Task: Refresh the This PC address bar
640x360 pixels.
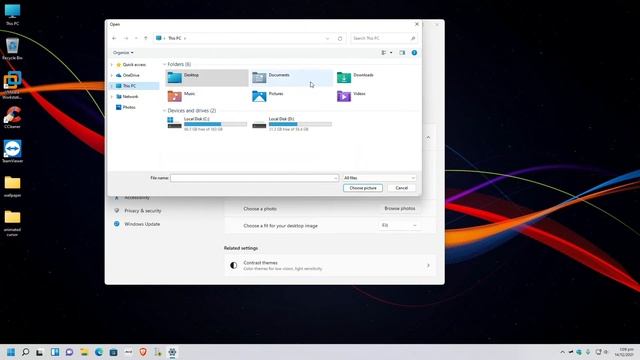Action: tap(340, 38)
